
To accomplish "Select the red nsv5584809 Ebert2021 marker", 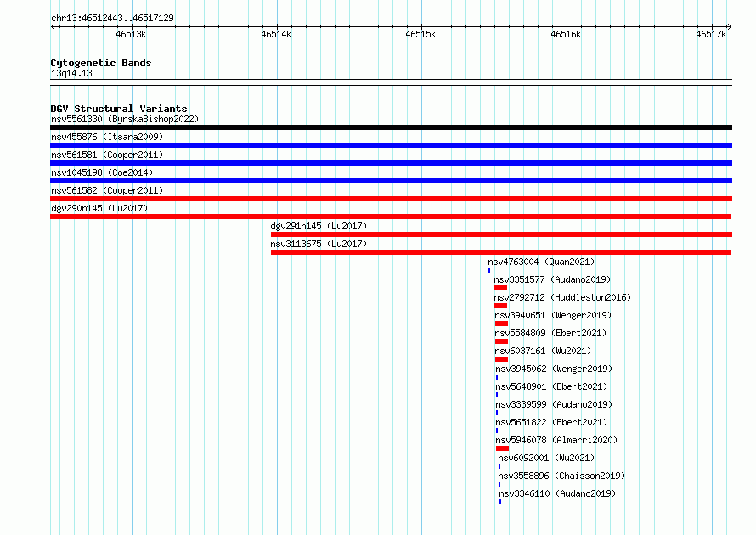I will [501, 341].
